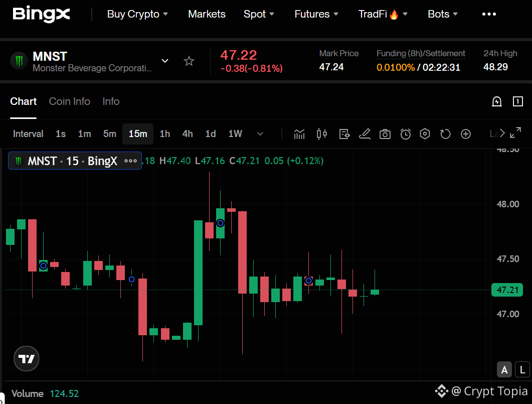Open the Futures dropdown menu
The width and height of the screenshot is (532, 404).
(316, 14)
